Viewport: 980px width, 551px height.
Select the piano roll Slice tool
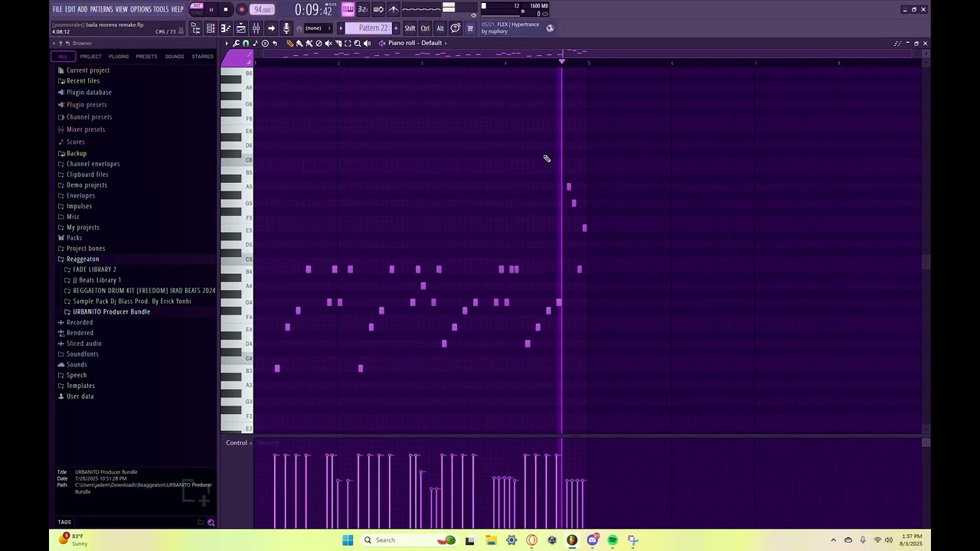click(x=338, y=43)
